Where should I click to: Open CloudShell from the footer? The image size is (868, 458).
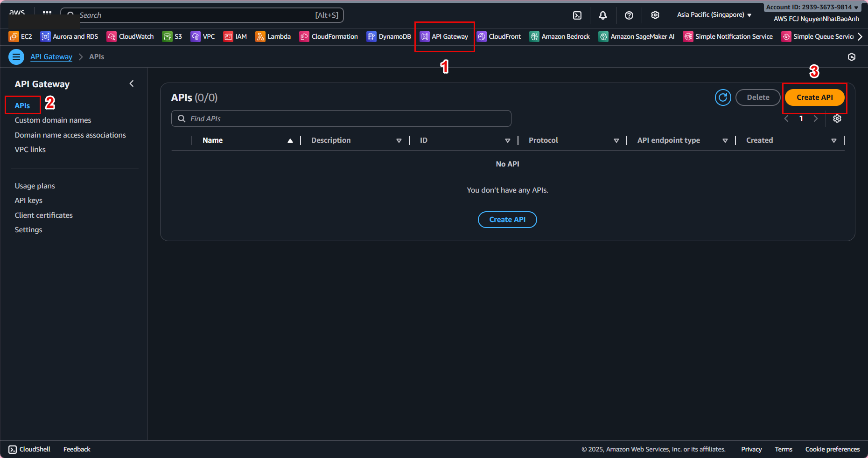[x=29, y=450]
